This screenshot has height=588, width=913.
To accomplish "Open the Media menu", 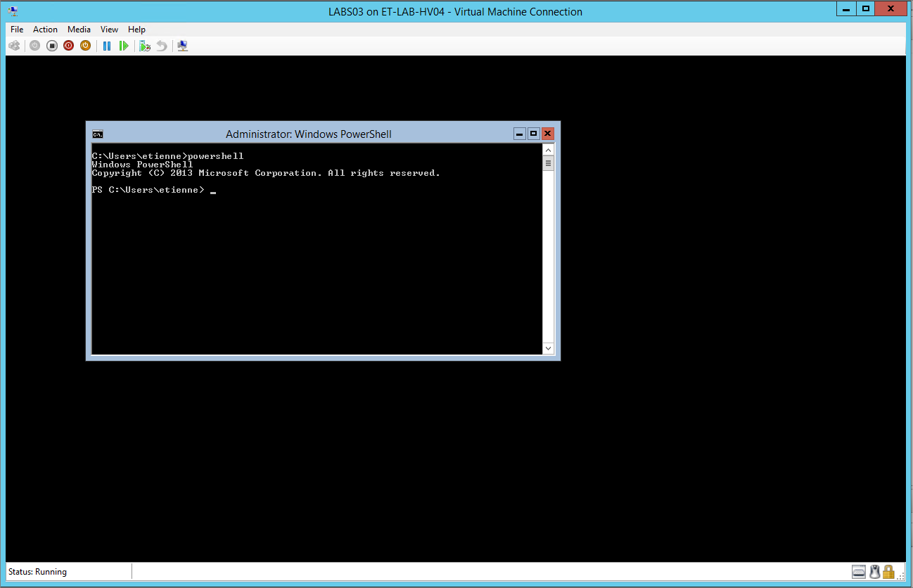I will [79, 29].
